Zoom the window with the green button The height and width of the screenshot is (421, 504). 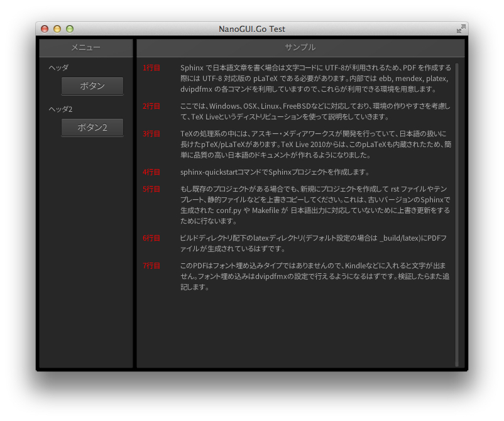70,29
